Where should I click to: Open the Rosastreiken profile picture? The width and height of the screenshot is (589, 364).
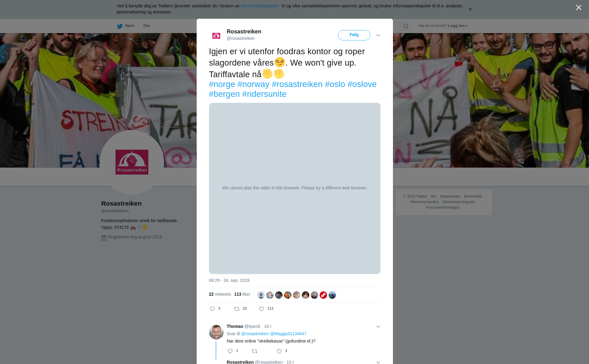(132, 162)
